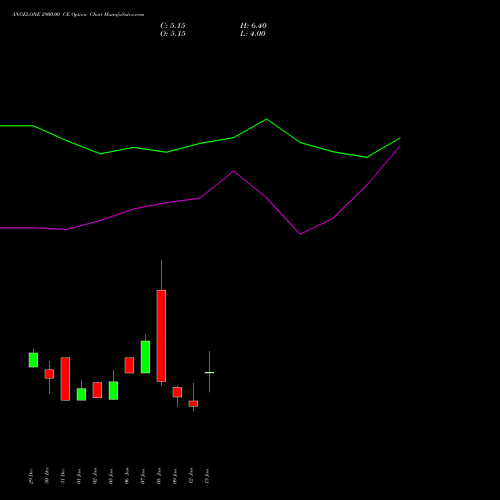This screenshot has width=500, height=500.
Task: Click the 09 Jan date label
Action: [x=175, y=476]
